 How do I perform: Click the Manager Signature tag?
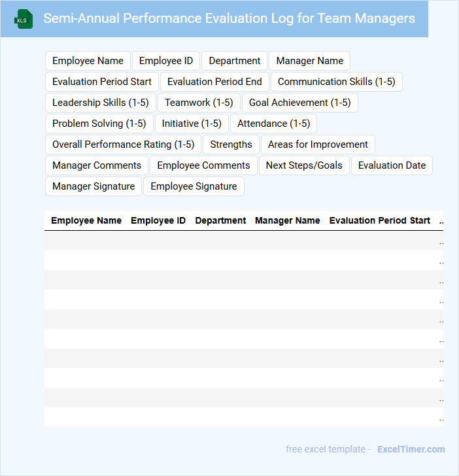[93, 186]
